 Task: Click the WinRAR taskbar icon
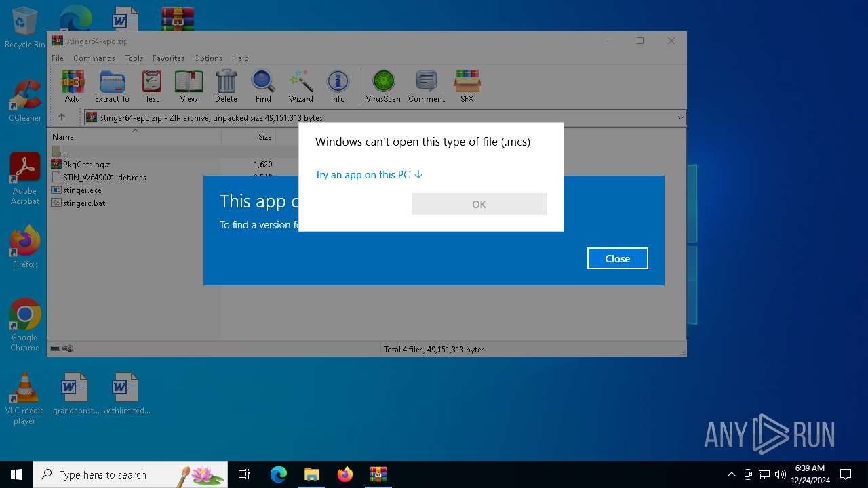[378, 474]
